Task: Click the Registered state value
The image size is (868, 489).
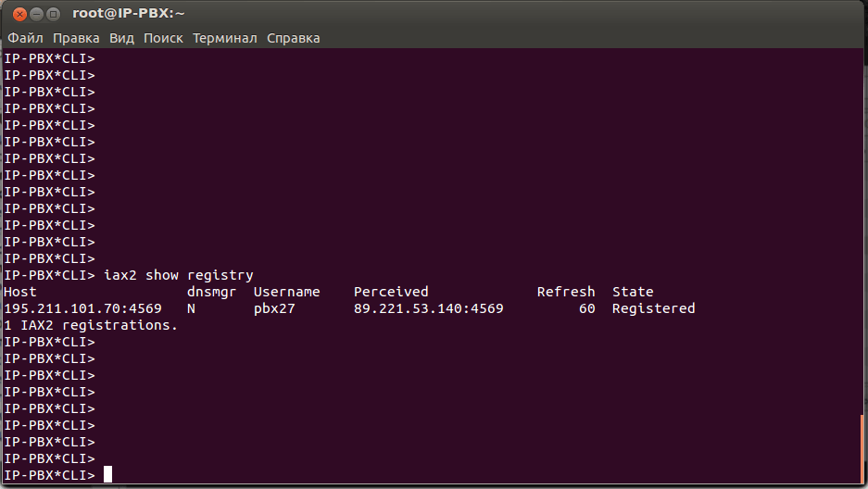Action: (653, 308)
